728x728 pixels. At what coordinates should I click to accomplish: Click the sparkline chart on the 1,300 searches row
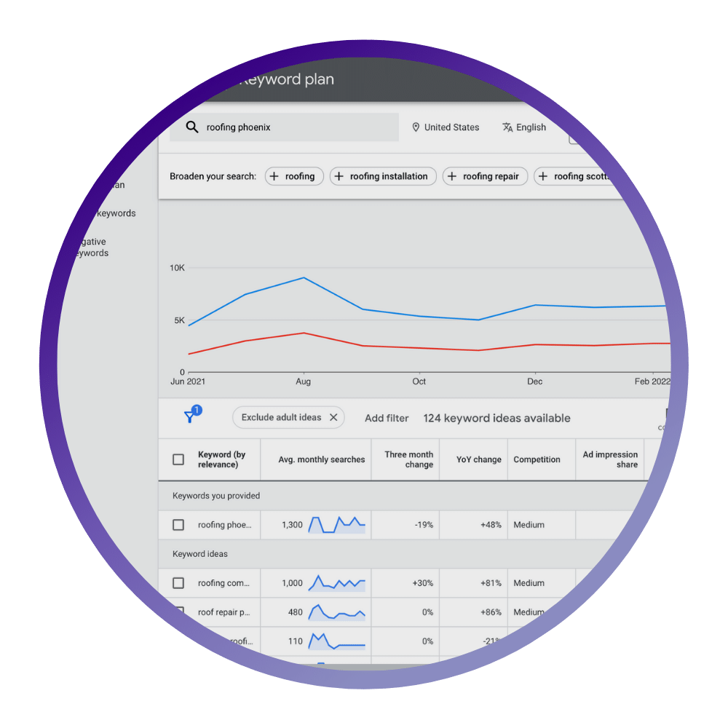click(336, 524)
